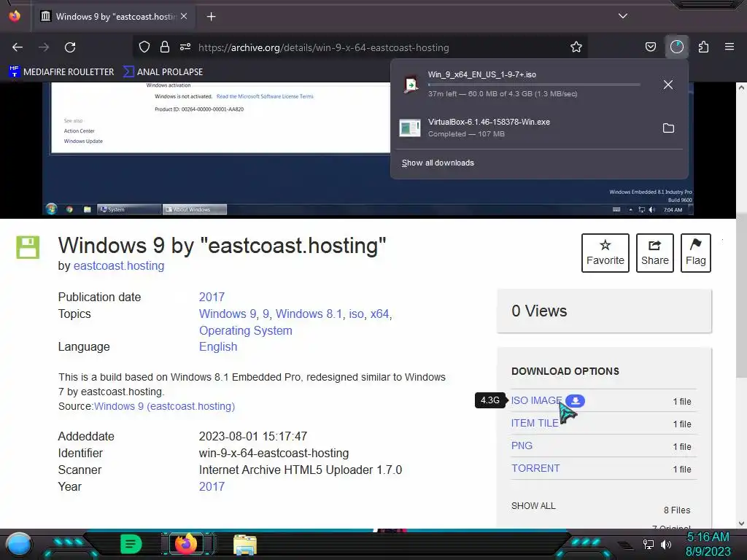Open the site permissions icon in address bar

(x=185, y=47)
